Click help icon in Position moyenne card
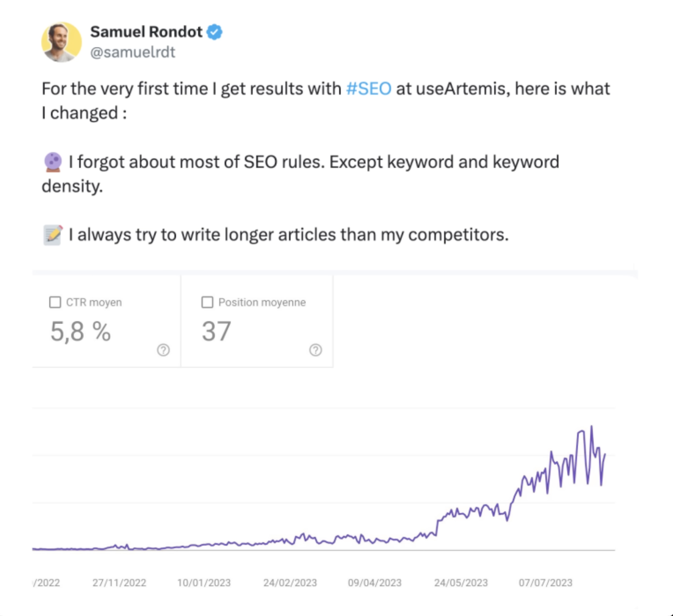Viewport: 673px width, 616px height. [315, 350]
